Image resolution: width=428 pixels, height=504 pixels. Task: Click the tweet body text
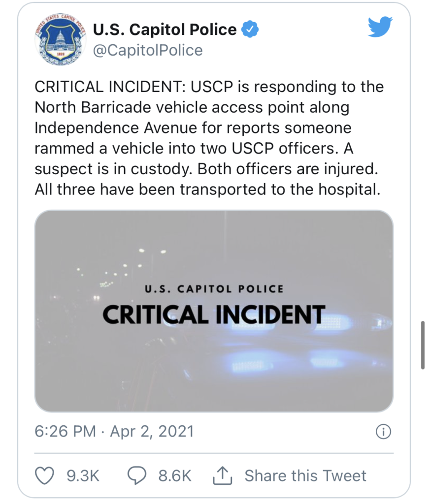coord(209,138)
